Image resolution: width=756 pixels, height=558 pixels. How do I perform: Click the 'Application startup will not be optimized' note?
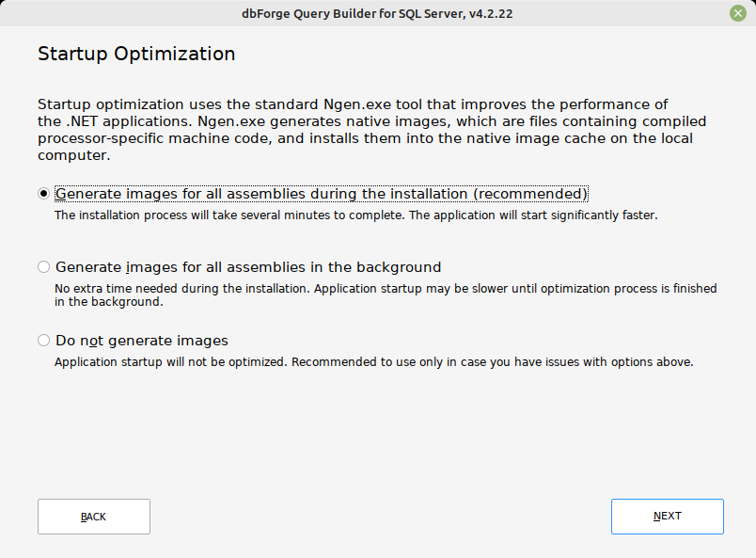point(373,361)
